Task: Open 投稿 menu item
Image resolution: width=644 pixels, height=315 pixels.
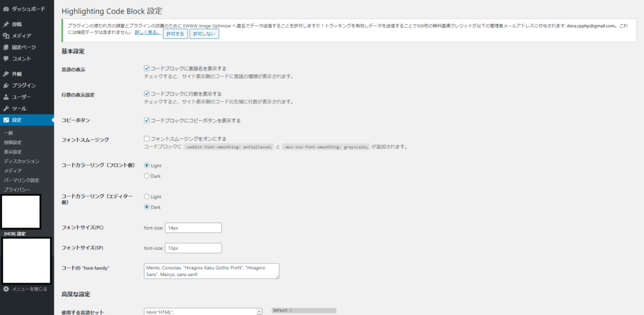Action: coord(26,25)
